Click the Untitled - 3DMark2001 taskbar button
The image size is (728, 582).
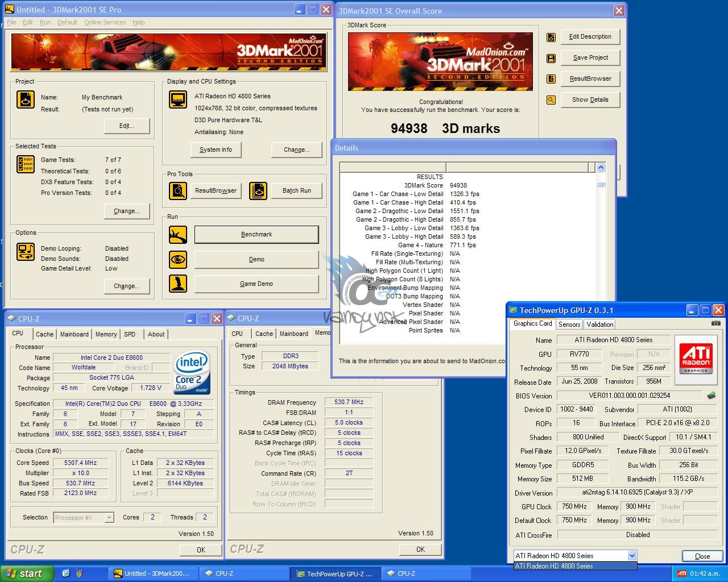point(154,573)
